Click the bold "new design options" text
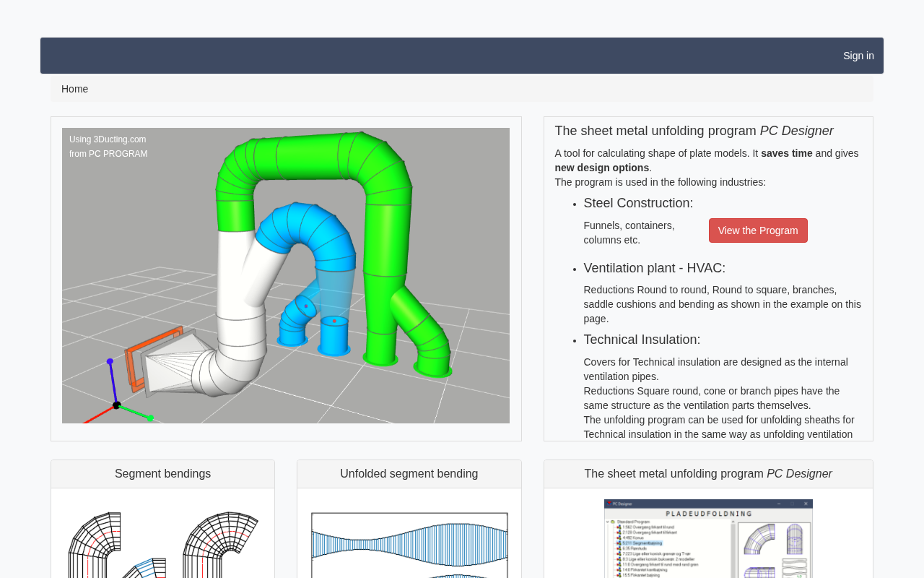The width and height of the screenshot is (924, 578). point(602,168)
